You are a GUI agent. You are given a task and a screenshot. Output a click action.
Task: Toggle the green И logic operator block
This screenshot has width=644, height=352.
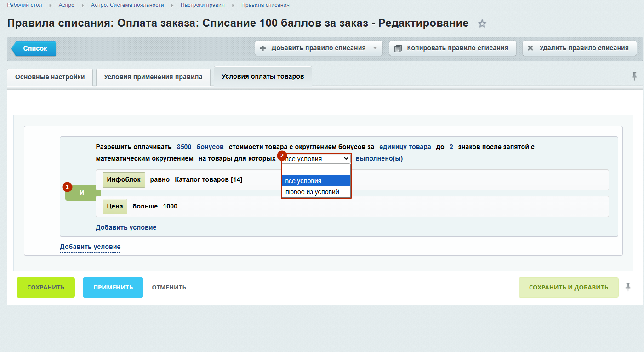tap(81, 193)
